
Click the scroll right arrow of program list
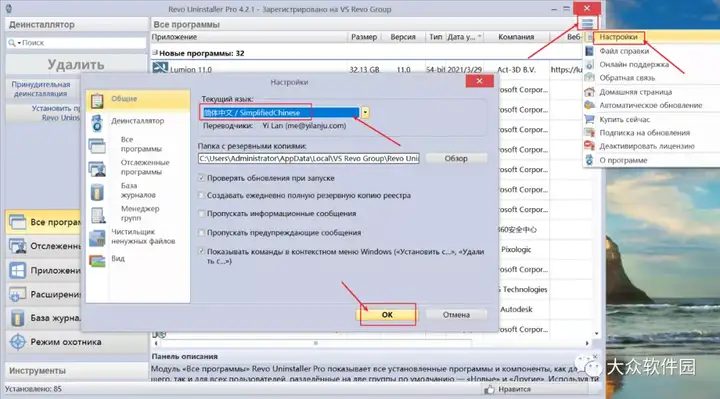pyautogui.click(x=587, y=343)
